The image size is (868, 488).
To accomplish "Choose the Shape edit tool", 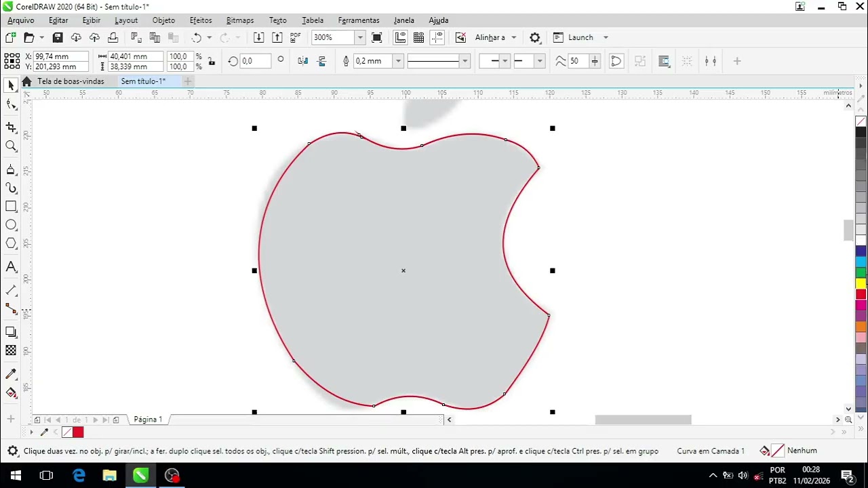I will [x=11, y=104].
